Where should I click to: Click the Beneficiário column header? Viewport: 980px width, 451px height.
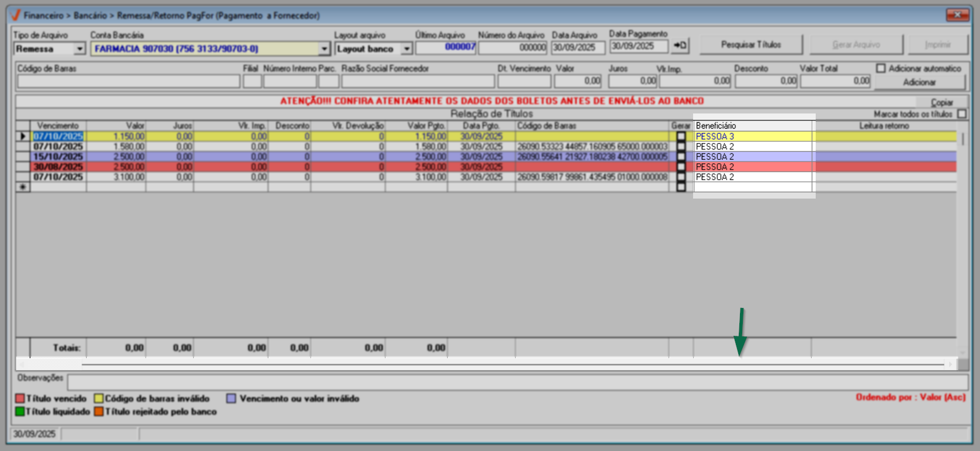point(752,126)
